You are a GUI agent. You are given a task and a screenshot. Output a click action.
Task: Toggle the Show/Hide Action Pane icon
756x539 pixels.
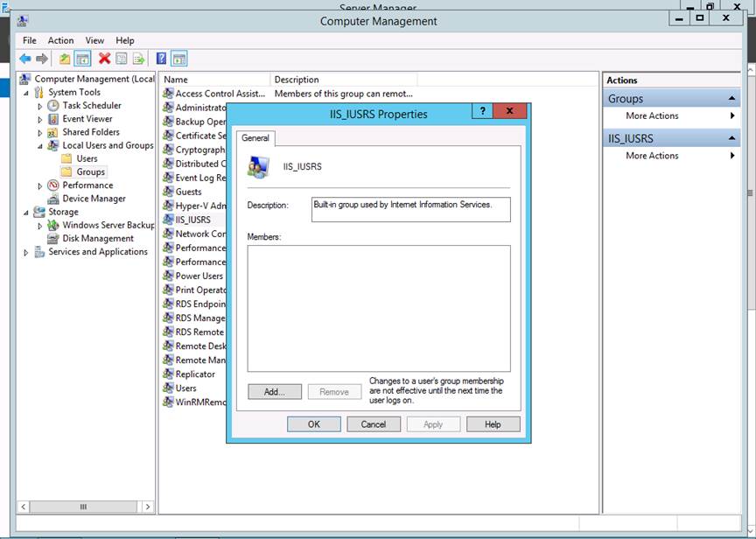point(178,59)
